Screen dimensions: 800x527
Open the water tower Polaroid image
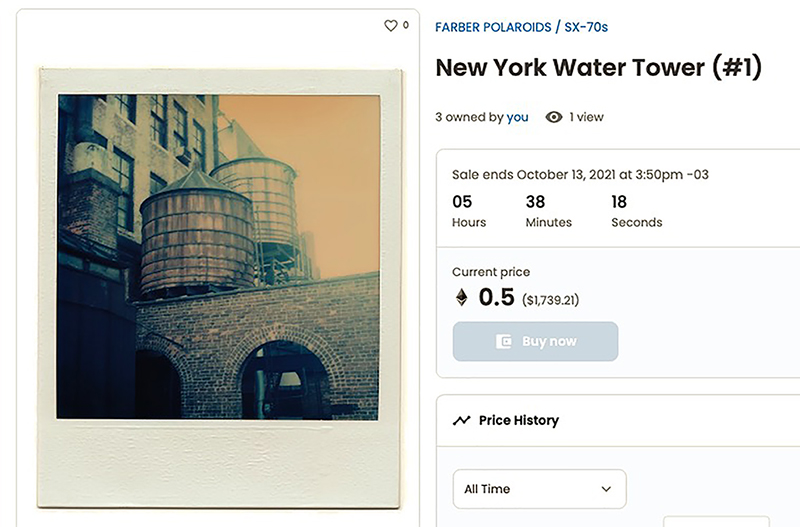click(218, 257)
